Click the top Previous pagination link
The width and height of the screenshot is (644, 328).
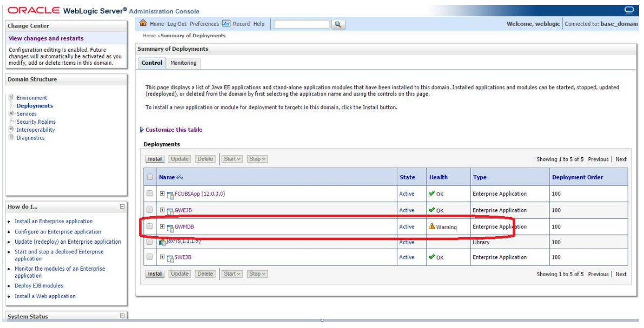598,159
